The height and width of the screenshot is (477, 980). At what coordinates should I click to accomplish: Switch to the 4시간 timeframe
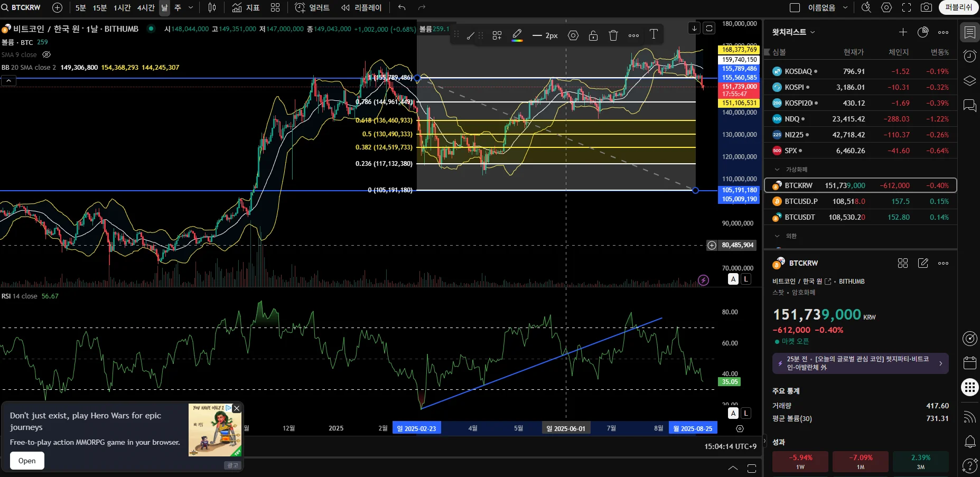point(146,7)
